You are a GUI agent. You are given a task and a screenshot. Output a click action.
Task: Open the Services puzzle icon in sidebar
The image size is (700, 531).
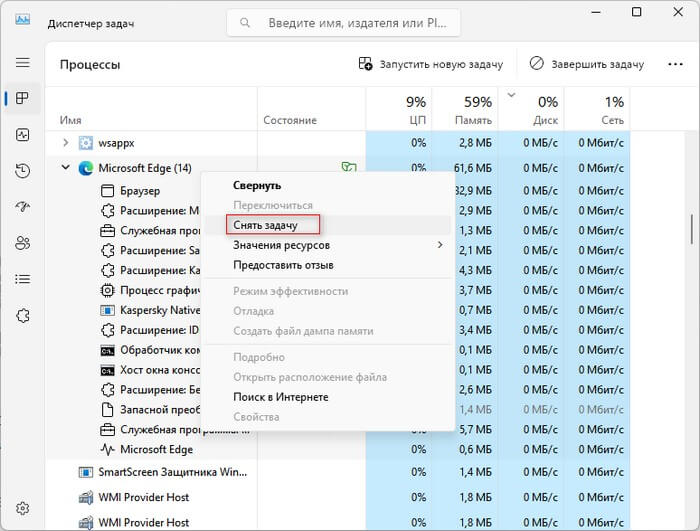pos(23,316)
